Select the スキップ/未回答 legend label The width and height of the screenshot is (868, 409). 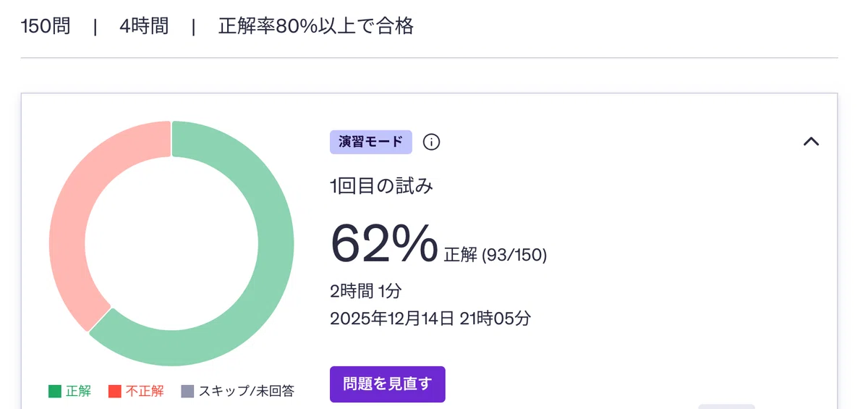[x=247, y=392]
